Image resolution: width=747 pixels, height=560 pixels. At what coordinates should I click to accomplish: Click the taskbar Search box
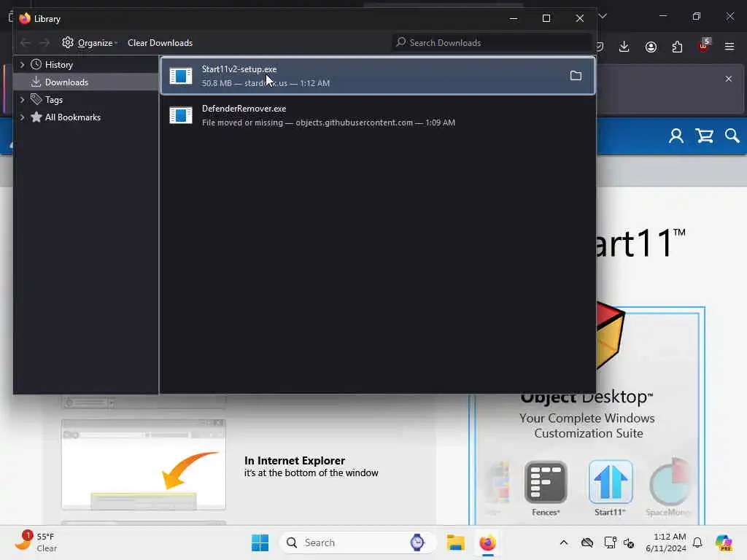pos(357,542)
